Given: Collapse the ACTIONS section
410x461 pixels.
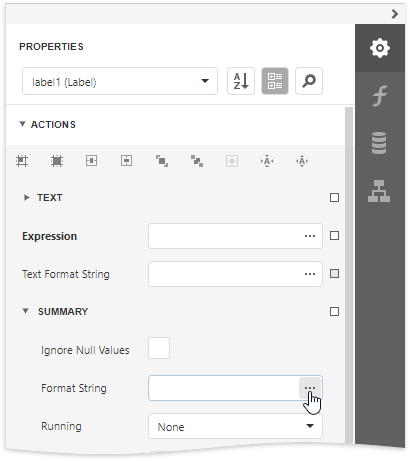Looking at the screenshot, I should [22, 124].
